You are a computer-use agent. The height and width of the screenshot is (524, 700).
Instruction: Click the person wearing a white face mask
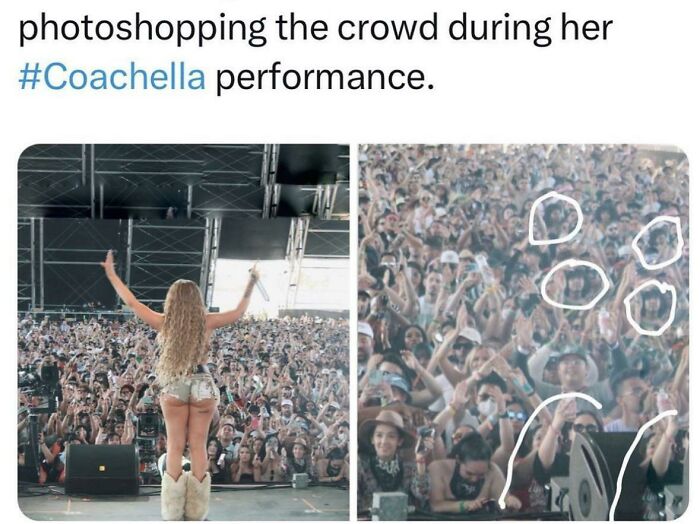coord(488,404)
